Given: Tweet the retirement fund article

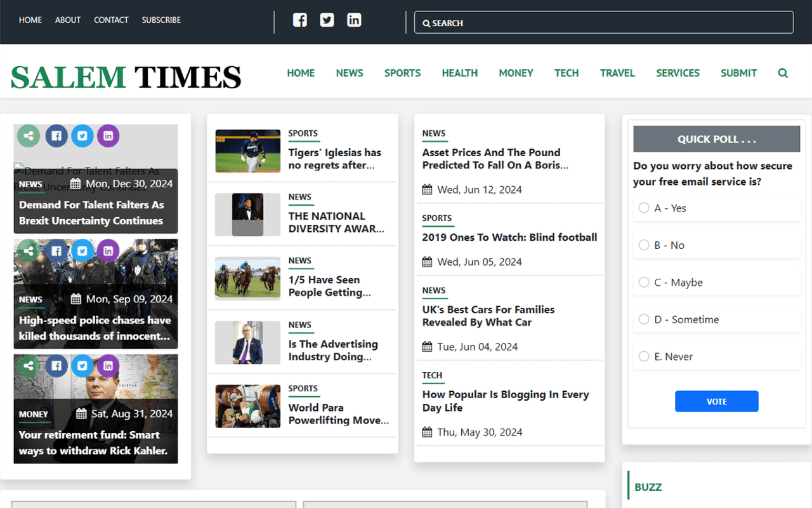Looking at the screenshot, I should (x=82, y=366).
